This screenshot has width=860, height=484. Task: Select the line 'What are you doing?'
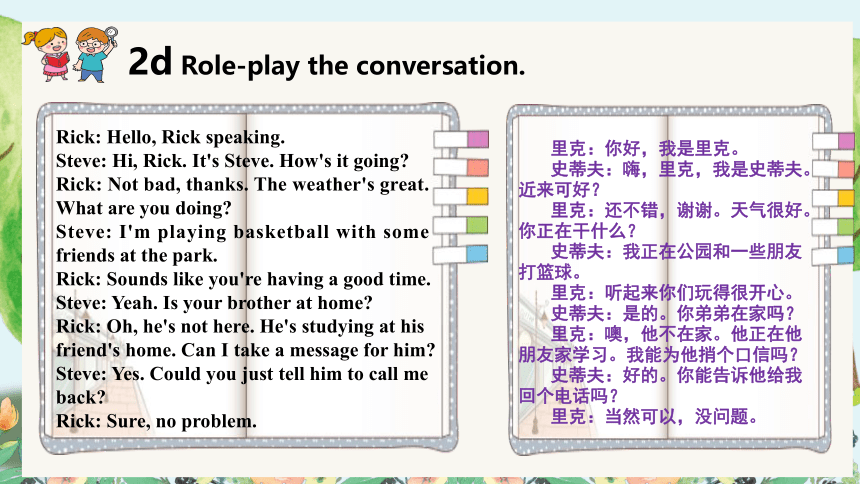[144, 208]
